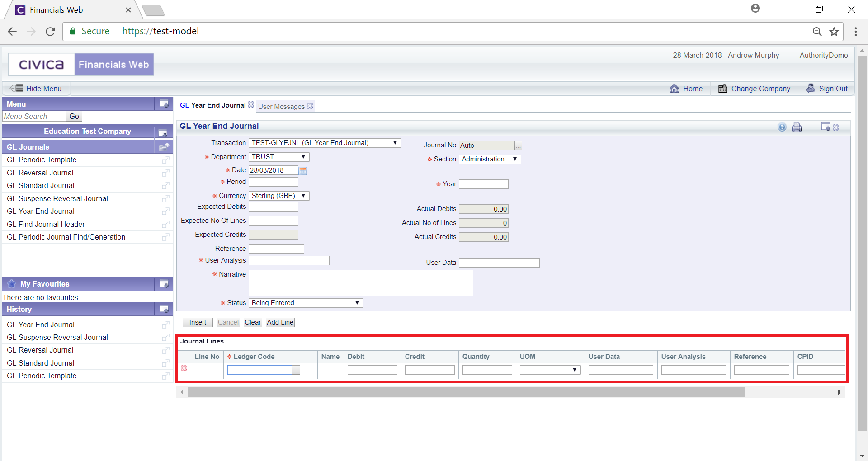Click Education Test Company panel icon
Image resolution: width=868 pixels, height=461 pixels.
pos(163,132)
